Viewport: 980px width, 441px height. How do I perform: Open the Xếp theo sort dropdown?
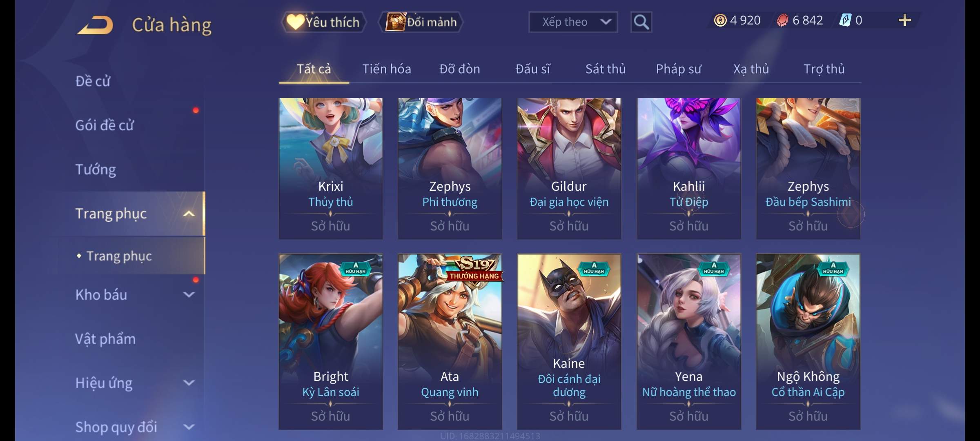click(573, 22)
